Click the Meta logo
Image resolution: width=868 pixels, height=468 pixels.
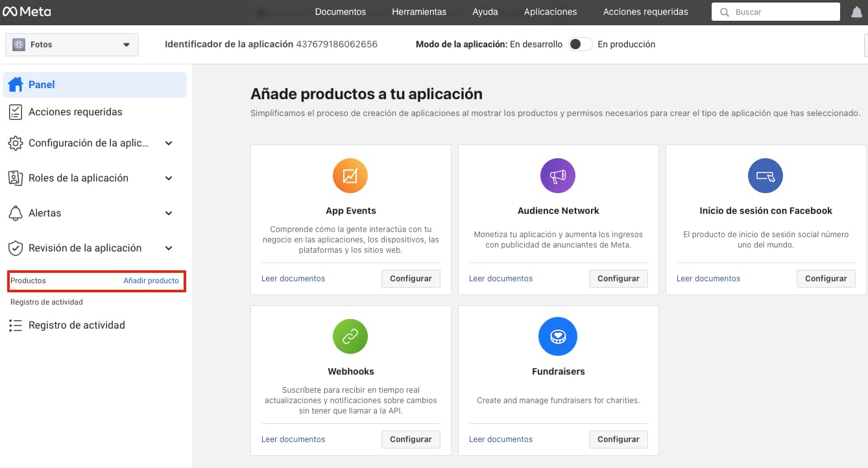[27, 12]
